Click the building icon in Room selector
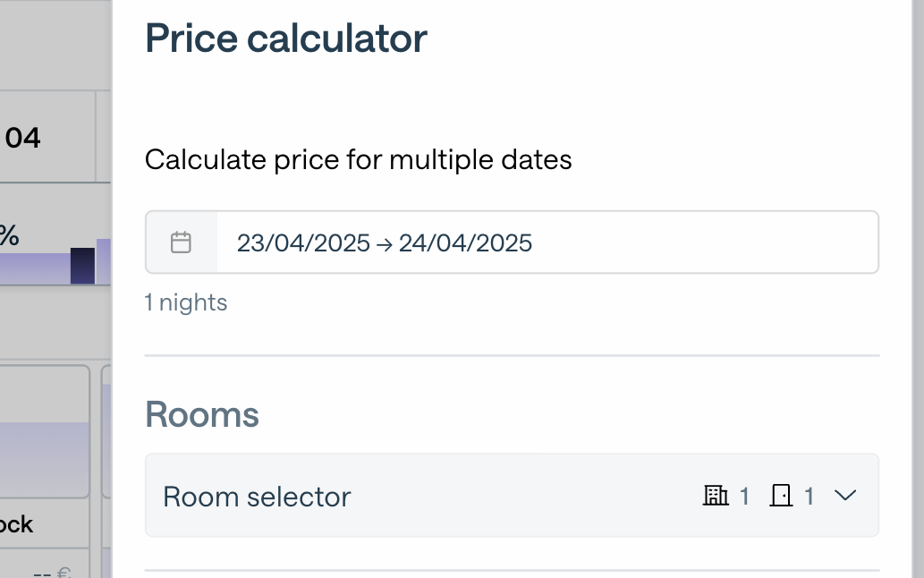 pos(716,496)
